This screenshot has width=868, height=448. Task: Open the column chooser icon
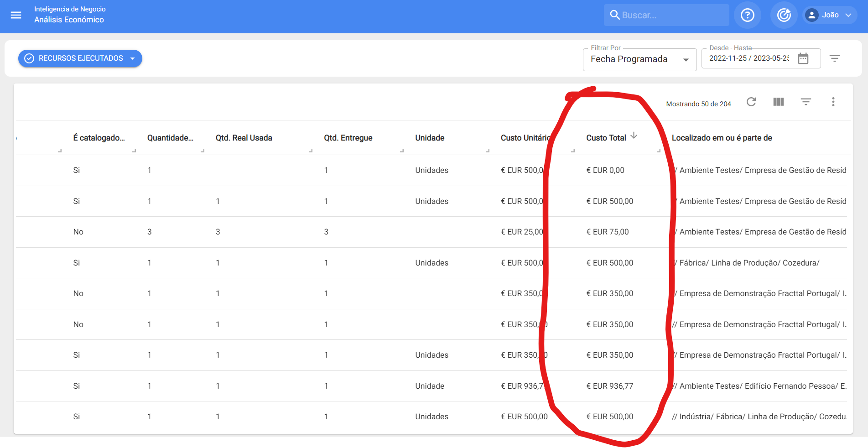click(779, 102)
